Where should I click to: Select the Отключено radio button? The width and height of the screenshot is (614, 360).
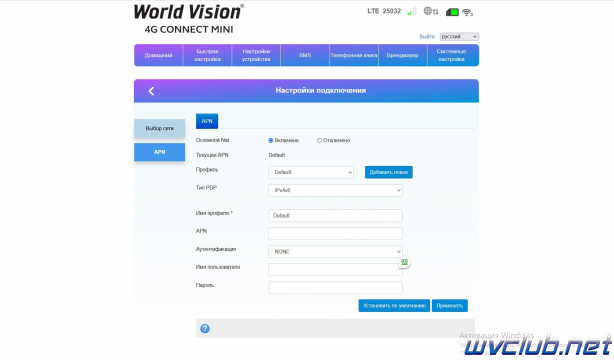point(319,140)
